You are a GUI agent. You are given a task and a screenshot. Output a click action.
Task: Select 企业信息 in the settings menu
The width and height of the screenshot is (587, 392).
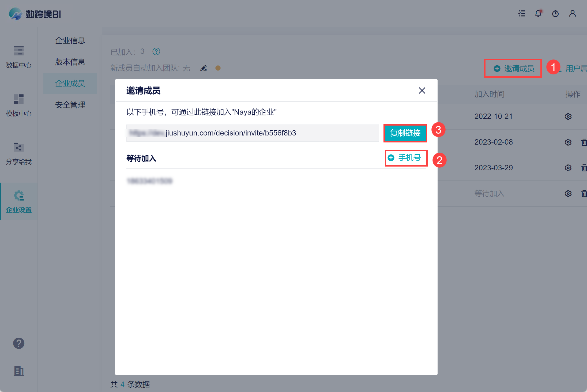[70, 41]
